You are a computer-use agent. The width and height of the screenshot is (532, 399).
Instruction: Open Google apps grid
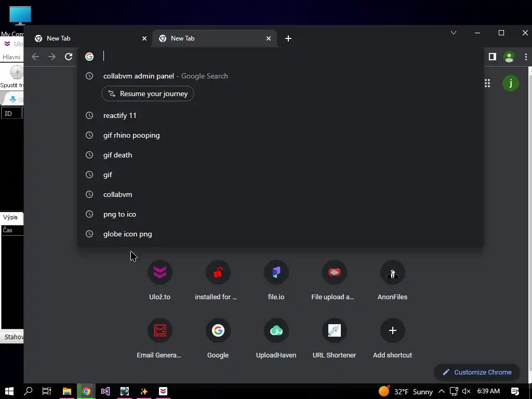click(x=487, y=83)
